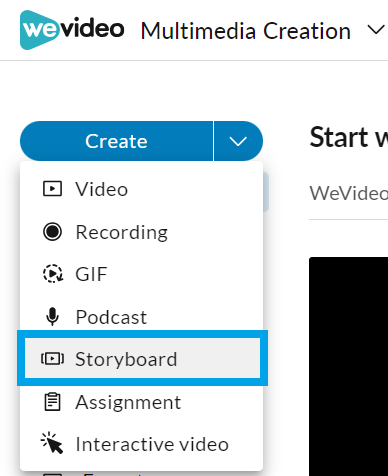The image size is (388, 476).
Task: Choose Video from the Create menu
Action: pyautogui.click(x=141, y=189)
